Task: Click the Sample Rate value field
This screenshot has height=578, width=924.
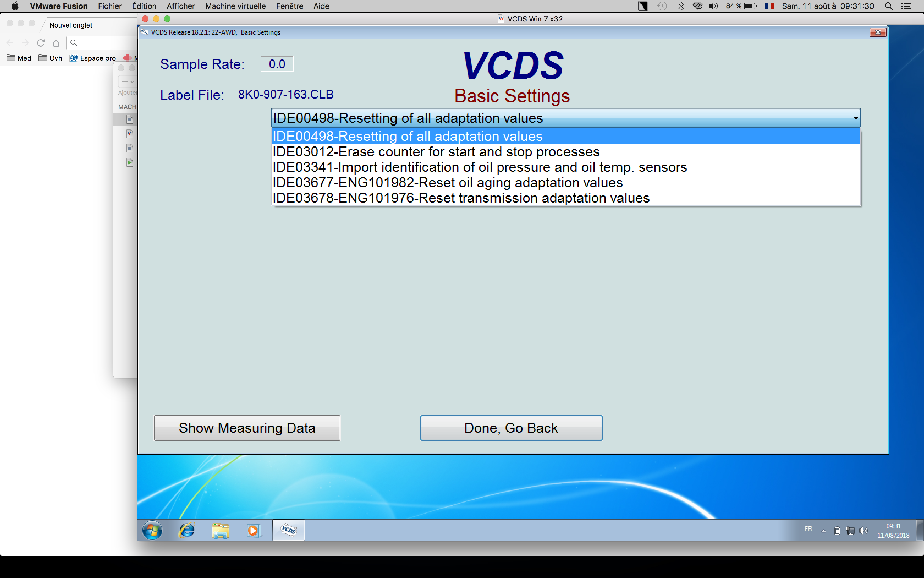Action: 277,64
